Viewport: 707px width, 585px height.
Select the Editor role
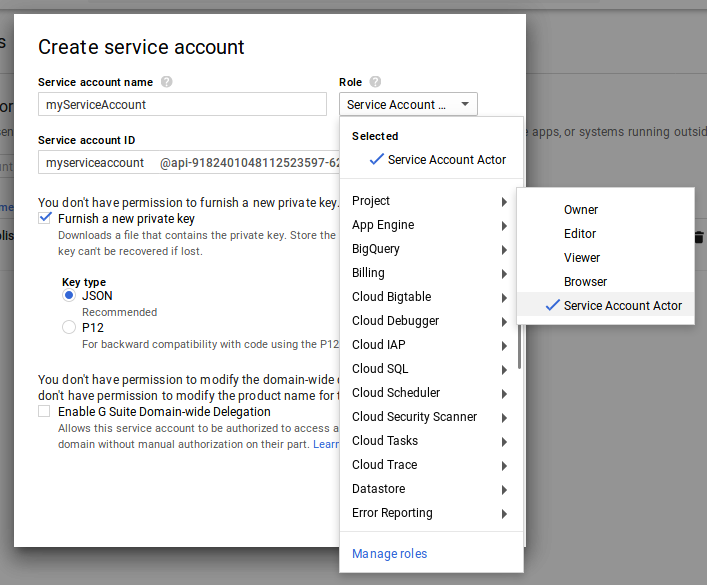(x=580, y=234)
